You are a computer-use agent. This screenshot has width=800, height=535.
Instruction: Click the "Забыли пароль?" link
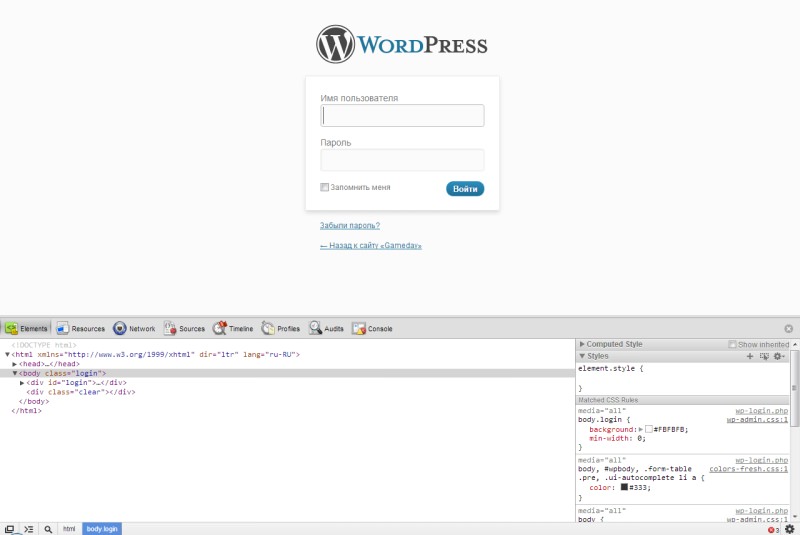pyautogui.click(x=349, y=226)
